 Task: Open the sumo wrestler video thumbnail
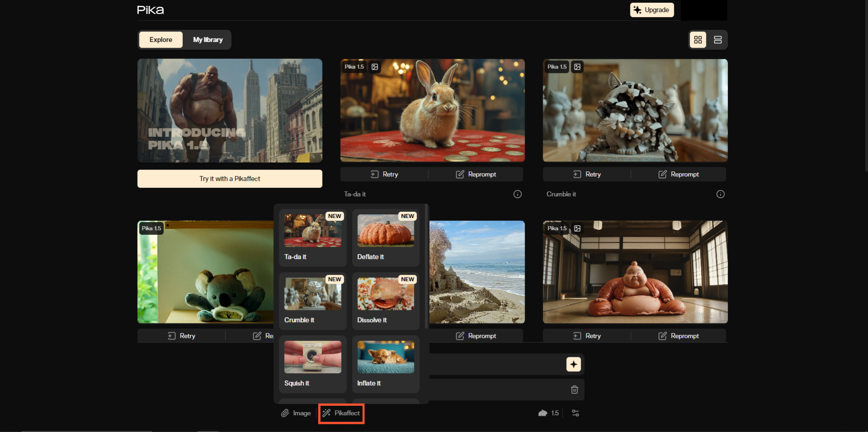635,272
